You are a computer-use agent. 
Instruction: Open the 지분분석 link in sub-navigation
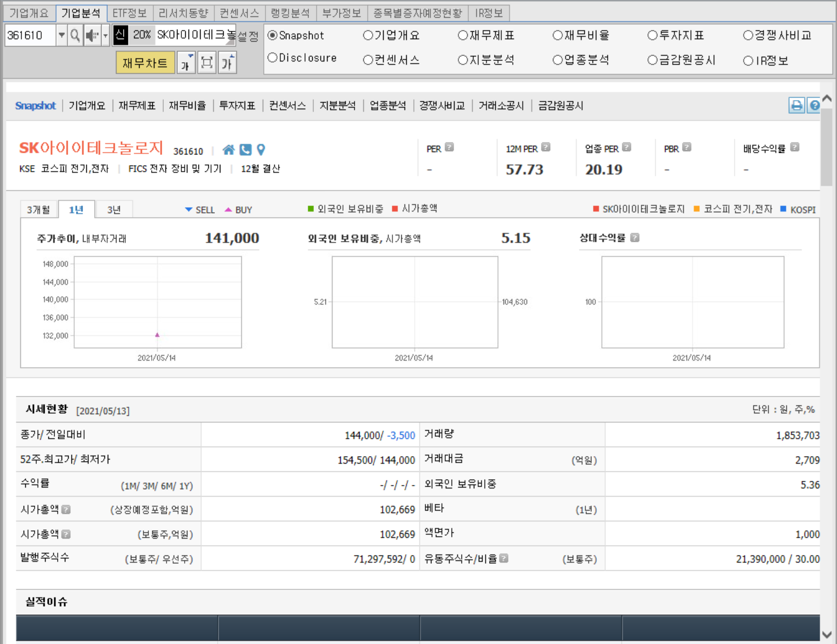point(337,106)
